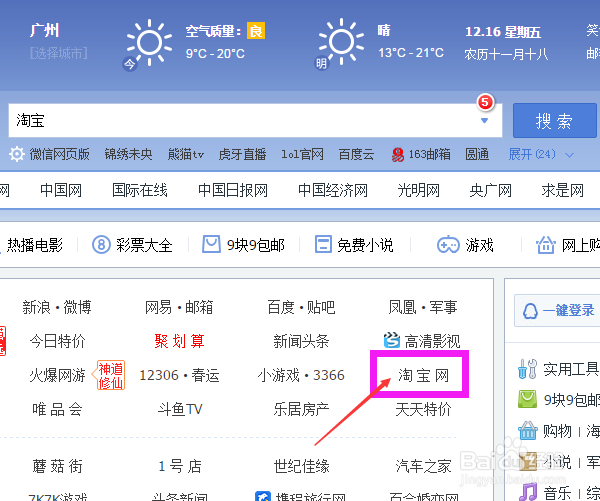Click the search input containing 淘宝
Viewport: 600px width, 501px height.
(255, 120)
